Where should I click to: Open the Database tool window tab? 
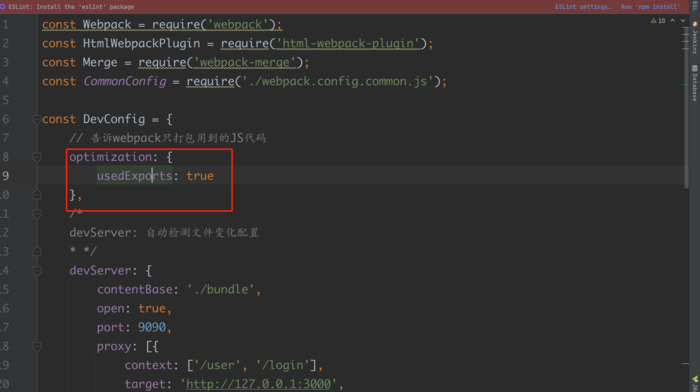[695, 83]
